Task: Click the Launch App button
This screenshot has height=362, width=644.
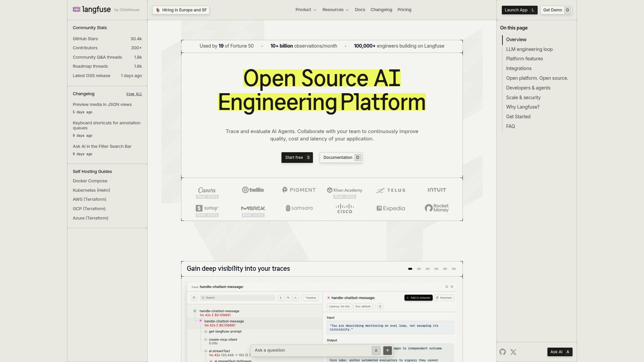Action: tap(519, 10)
